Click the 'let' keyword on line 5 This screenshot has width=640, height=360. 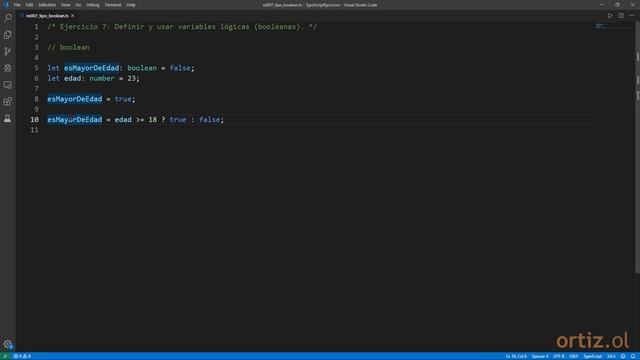53,68
